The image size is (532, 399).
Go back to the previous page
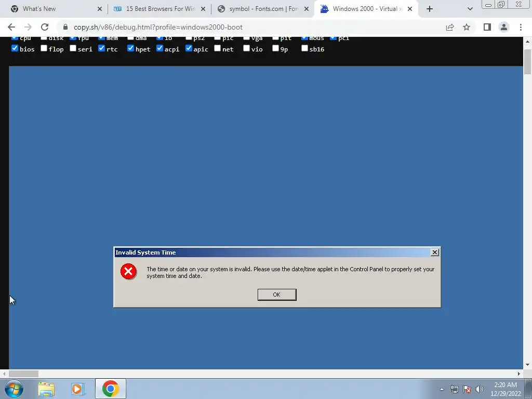pos(11,27)
